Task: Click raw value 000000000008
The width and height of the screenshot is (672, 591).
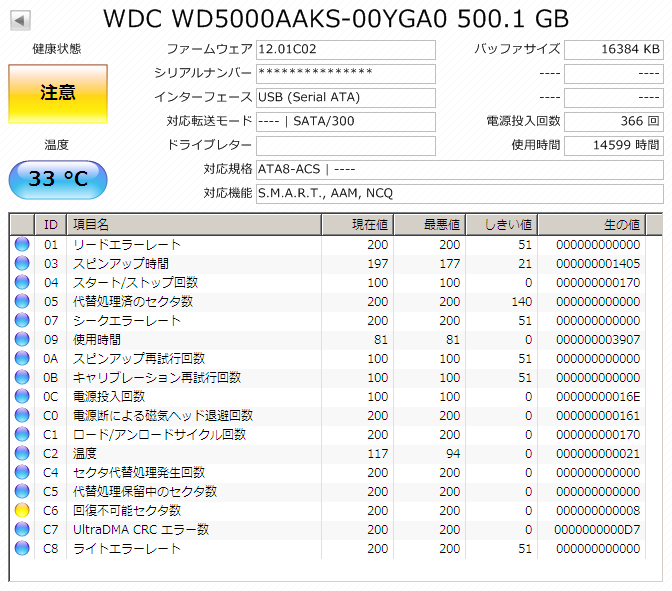Action: [x=598, y=510]
